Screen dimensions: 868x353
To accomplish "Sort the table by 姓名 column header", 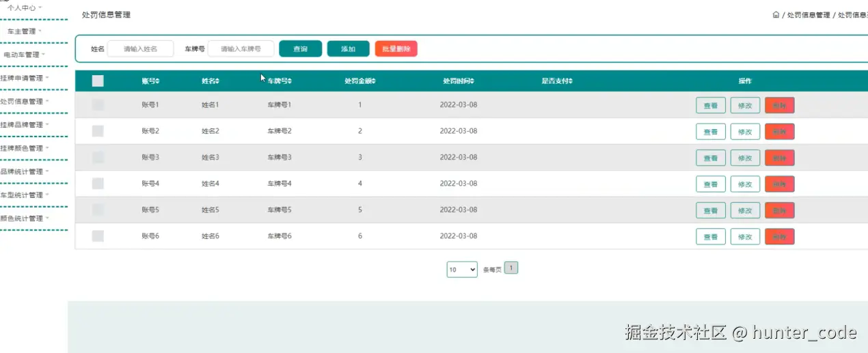I will [x=211, y=81].
